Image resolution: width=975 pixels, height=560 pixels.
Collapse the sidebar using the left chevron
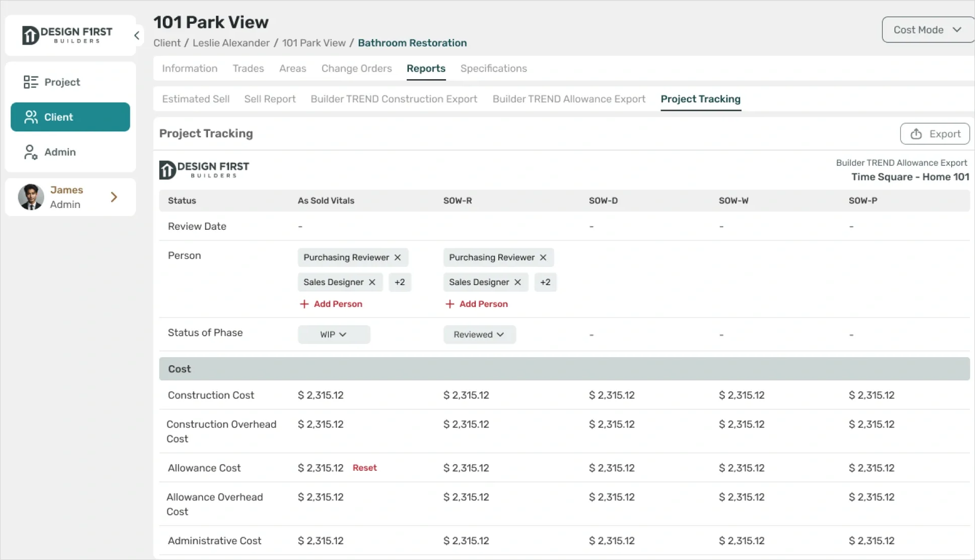(x=136, y=35)
